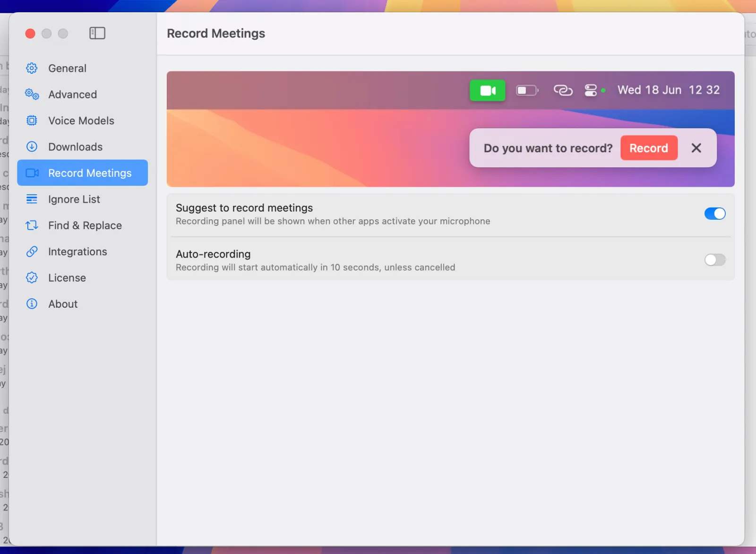Open the General settings section
Screen dimensions: 756x554
point(82,68)
